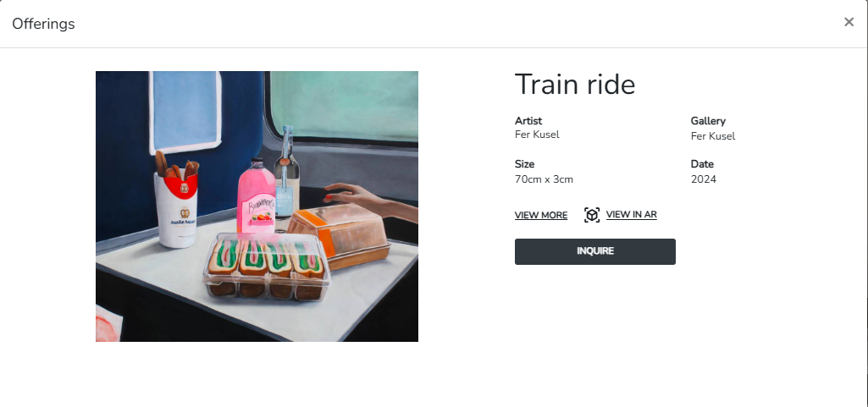Click the Size label
This screenshot has height=407, width=868.
click(x=524, y=163)
